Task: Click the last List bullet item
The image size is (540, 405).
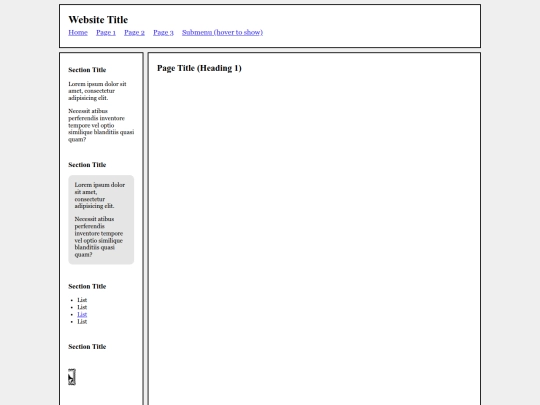Action: (82, 322)
